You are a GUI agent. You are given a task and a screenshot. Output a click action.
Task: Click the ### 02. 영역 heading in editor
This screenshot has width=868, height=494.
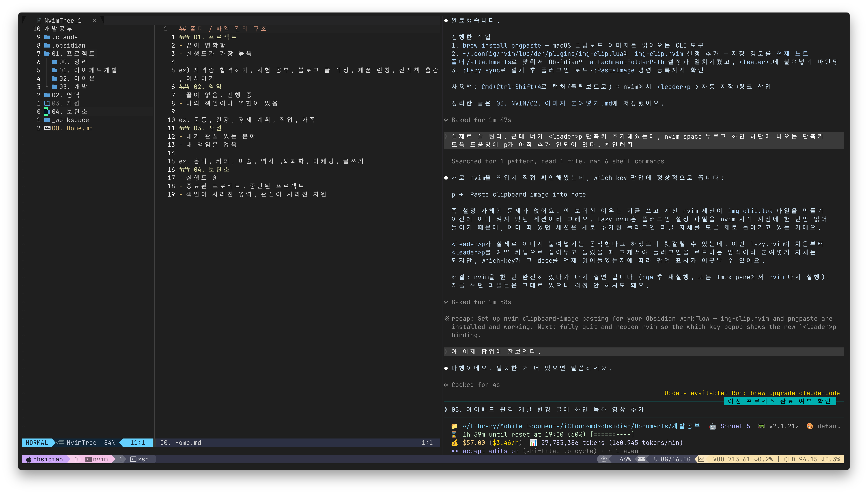coord(200,86)
